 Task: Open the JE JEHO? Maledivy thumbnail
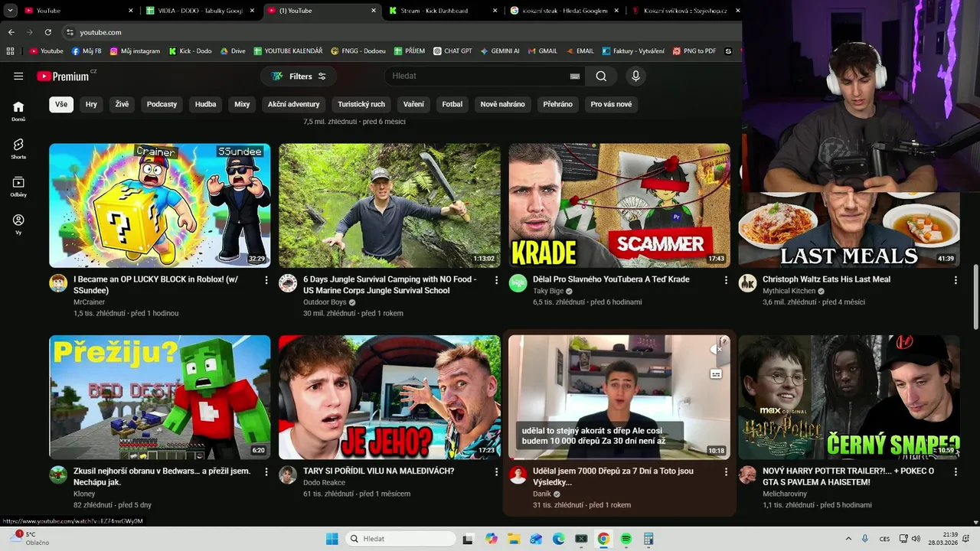[389, 397]
